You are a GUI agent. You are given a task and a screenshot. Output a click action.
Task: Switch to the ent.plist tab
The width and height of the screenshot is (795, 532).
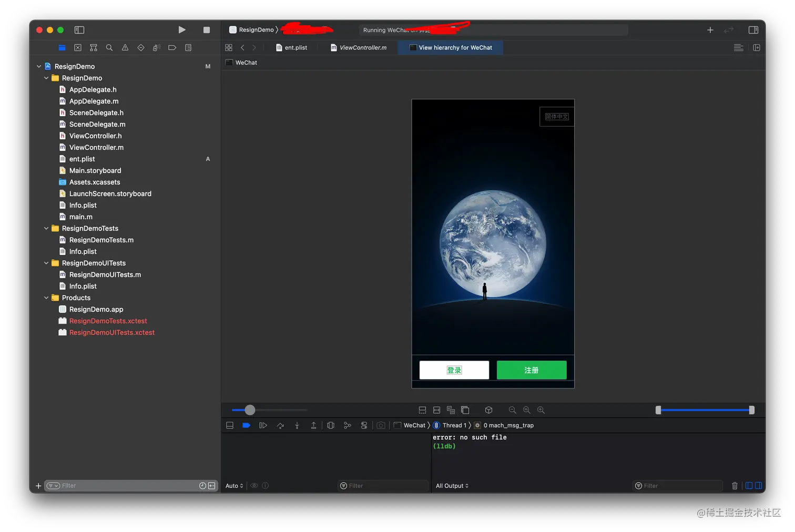[295, 48]
